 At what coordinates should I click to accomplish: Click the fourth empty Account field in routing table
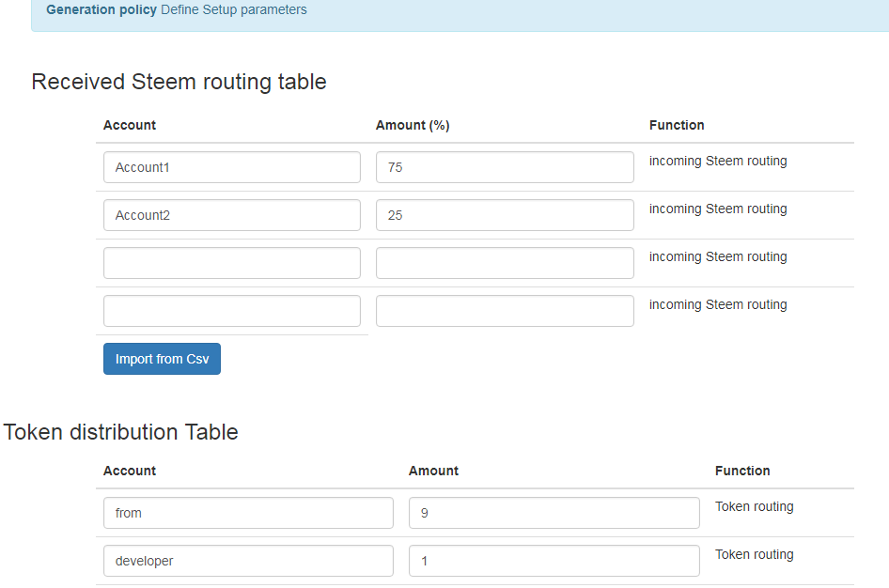232,310
